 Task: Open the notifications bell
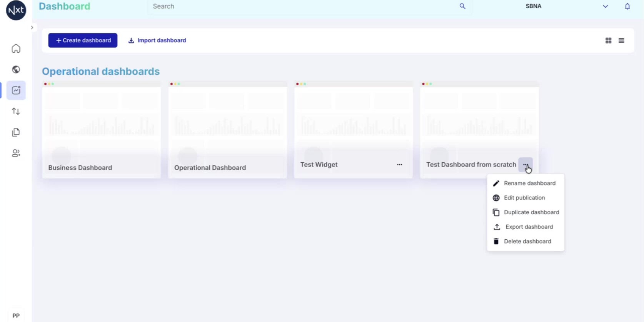click(x=627, y=6)
